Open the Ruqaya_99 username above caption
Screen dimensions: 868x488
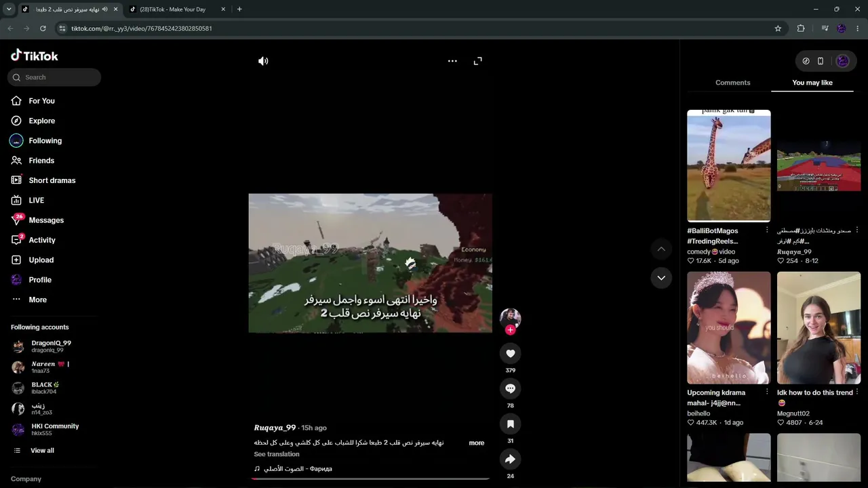275,428
